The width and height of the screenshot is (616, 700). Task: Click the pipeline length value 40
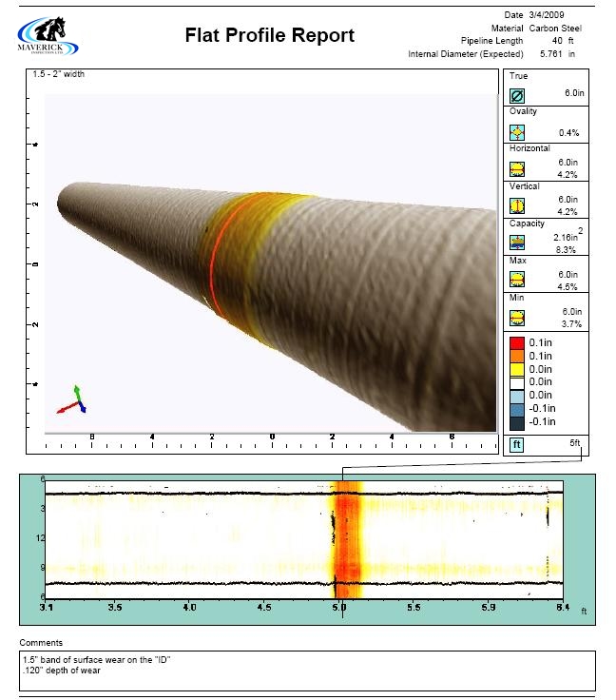(557, 41)
